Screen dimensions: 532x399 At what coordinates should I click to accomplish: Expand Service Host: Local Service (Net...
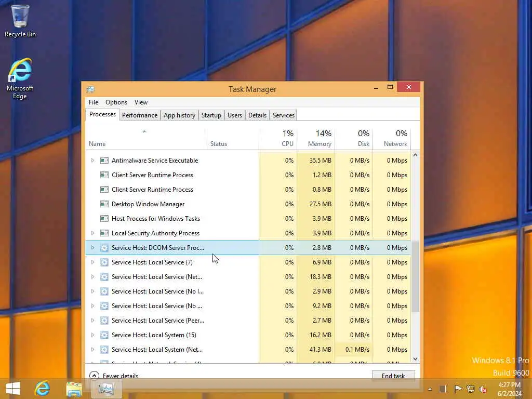92,277
